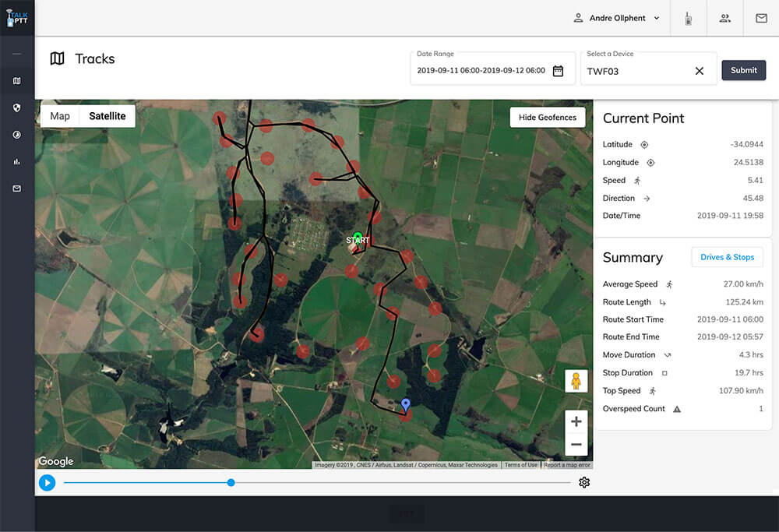
Task: Hide geofences on the map
Action: 548,117
